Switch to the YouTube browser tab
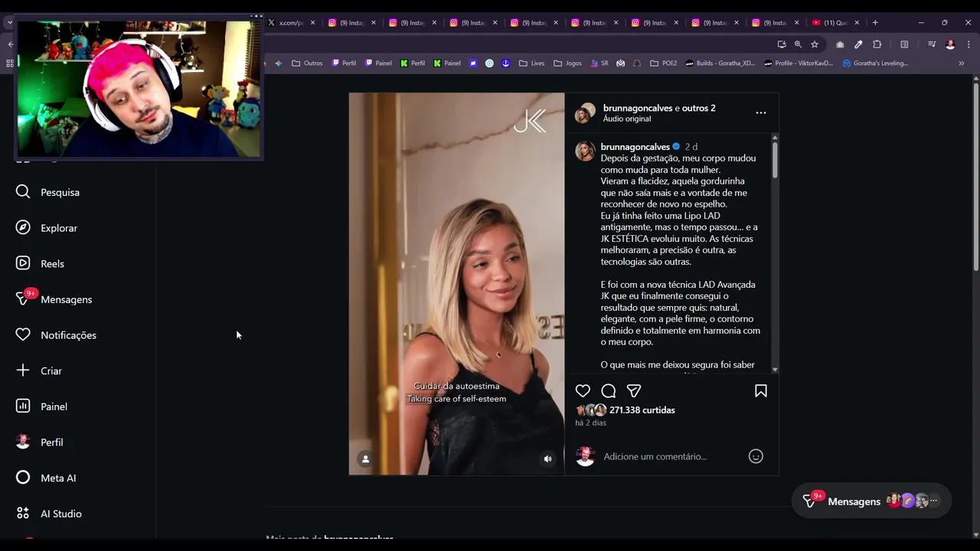Image resolution: width=980 pixels, height=551 pixels. point(835,23)
